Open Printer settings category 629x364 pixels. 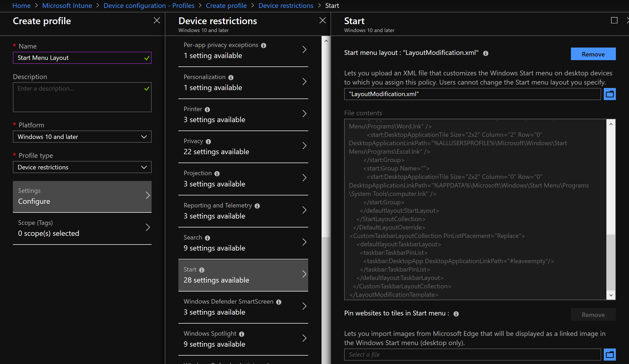point(243,115)
